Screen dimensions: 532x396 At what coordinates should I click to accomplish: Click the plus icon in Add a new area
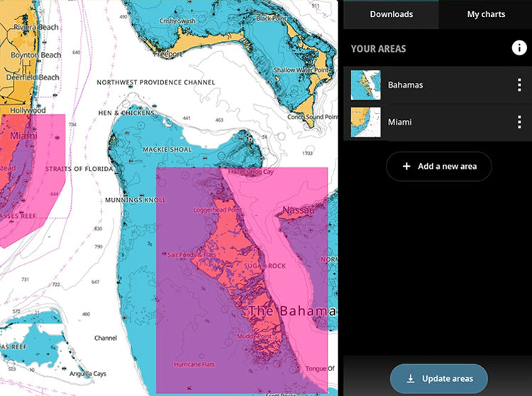pos(406,166)
